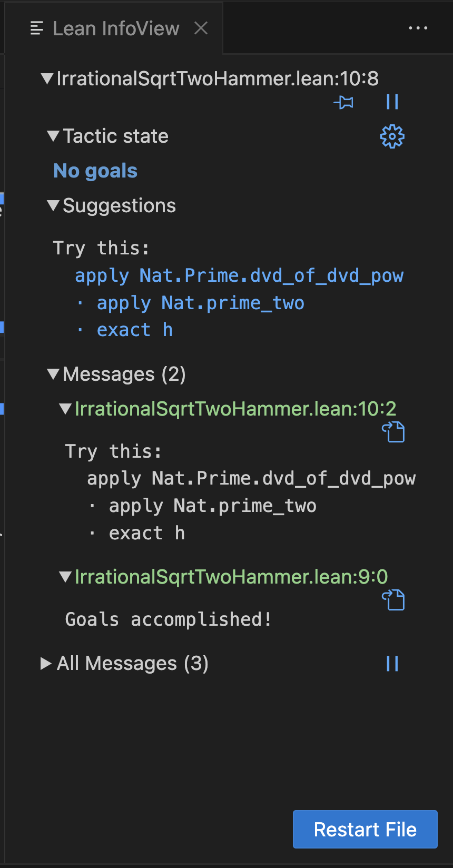Image resolution: width=453 pixels, height=868 pixels.
Task: Collapse the Tactic state section
Action: 53,136
